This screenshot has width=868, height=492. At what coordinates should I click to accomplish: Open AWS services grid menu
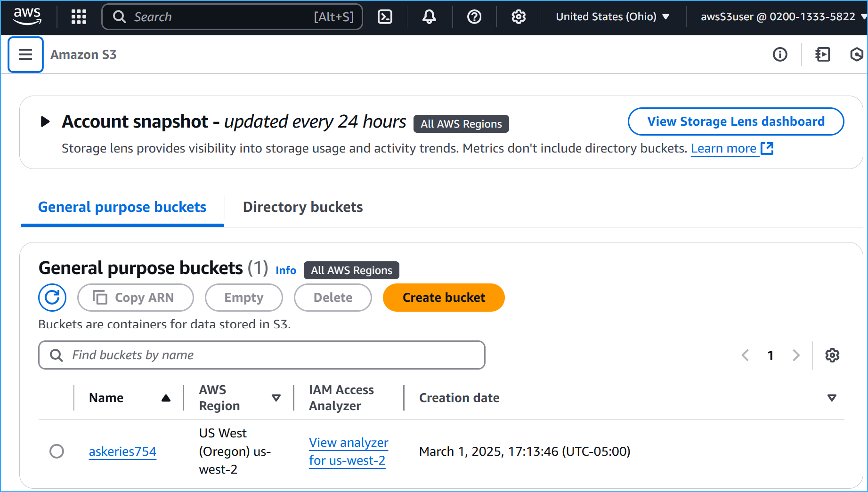coord(78,16)
